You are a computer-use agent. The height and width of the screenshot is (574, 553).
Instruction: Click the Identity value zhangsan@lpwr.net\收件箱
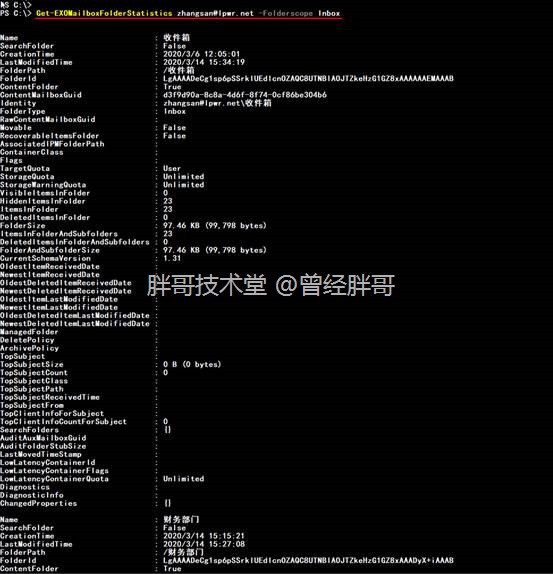(217, 103)
